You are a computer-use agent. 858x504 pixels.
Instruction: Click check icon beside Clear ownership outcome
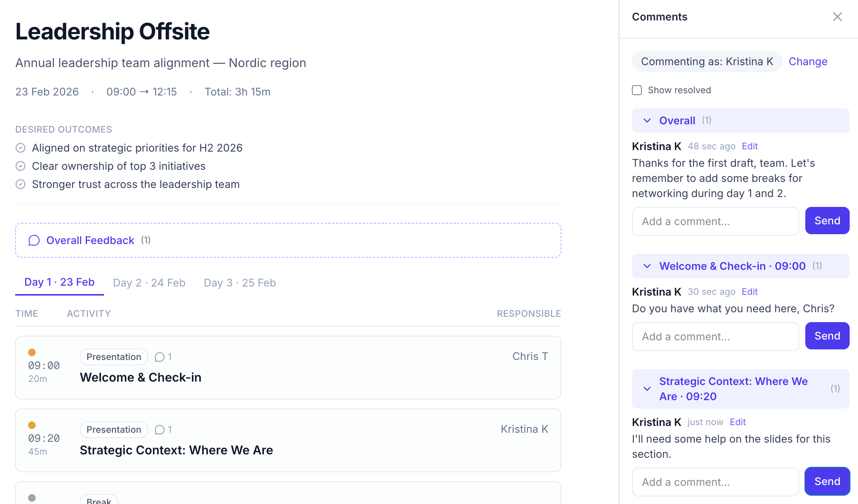tap(20, 166)
